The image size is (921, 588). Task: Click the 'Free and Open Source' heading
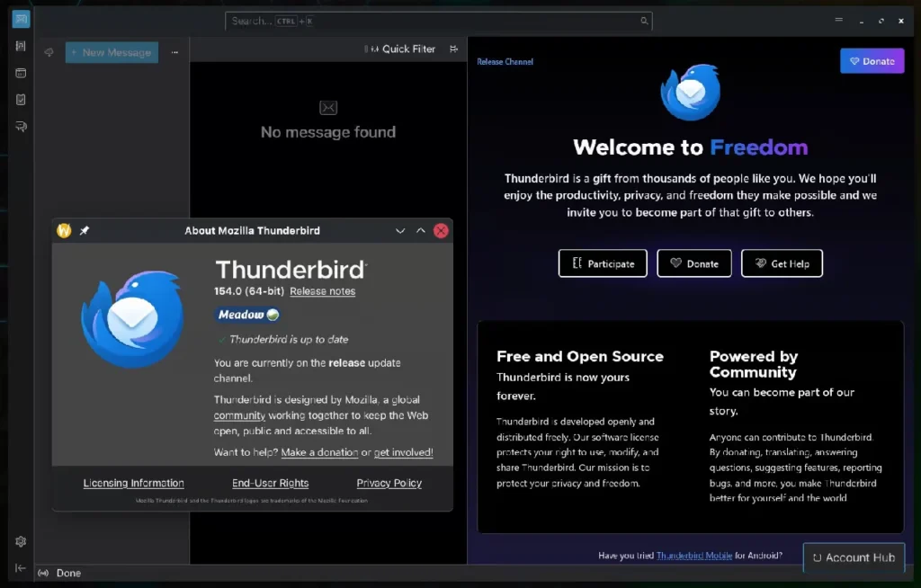coord(580,357)
